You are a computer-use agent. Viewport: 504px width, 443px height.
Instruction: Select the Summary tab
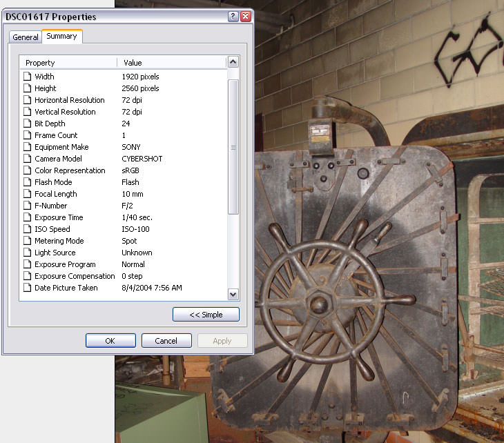coord(62,36)
